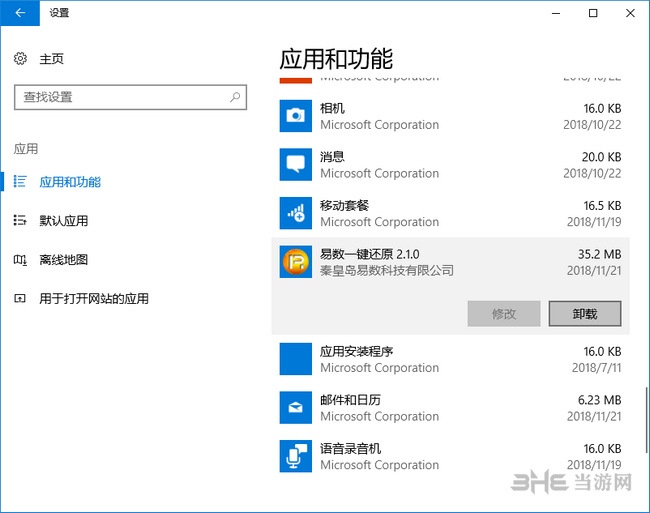650x513 pixels.
Task: Click the greyed 修改 button
Action: (x=504, y=314)
